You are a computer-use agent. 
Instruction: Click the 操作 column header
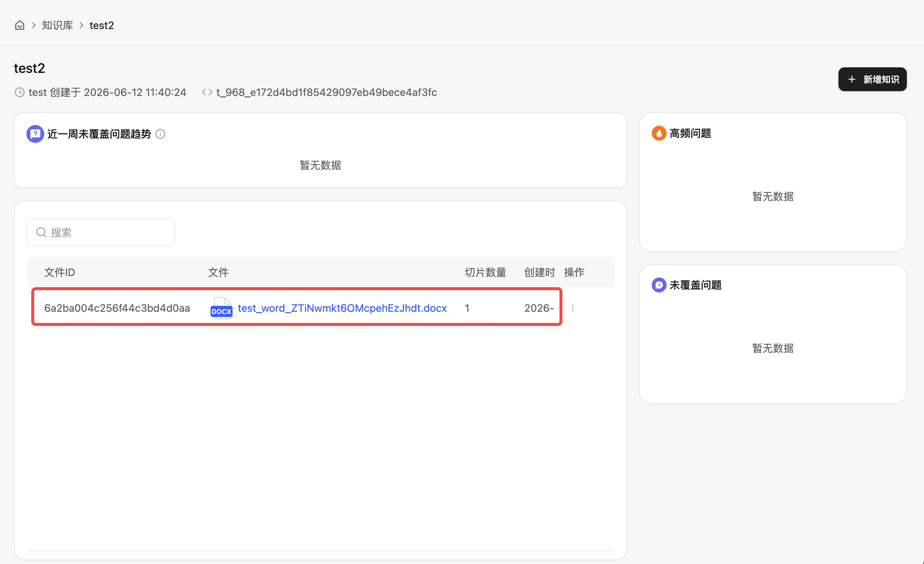click(x=574, y=272)
